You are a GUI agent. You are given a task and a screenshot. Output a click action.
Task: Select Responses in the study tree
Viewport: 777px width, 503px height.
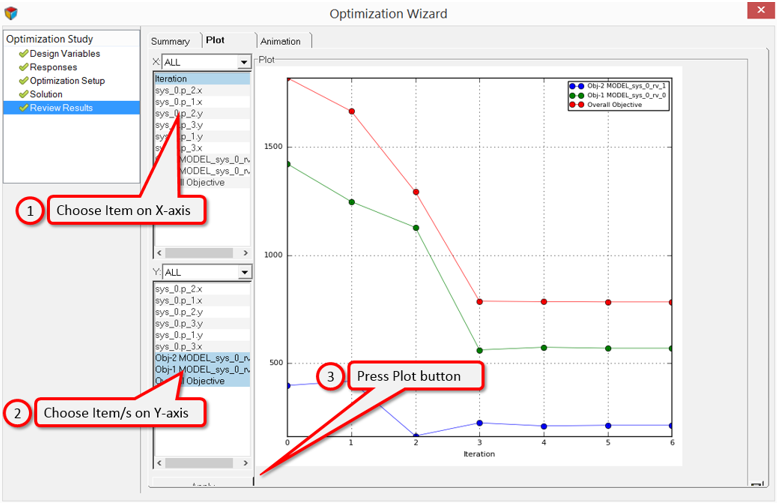[x=53, y=67]
